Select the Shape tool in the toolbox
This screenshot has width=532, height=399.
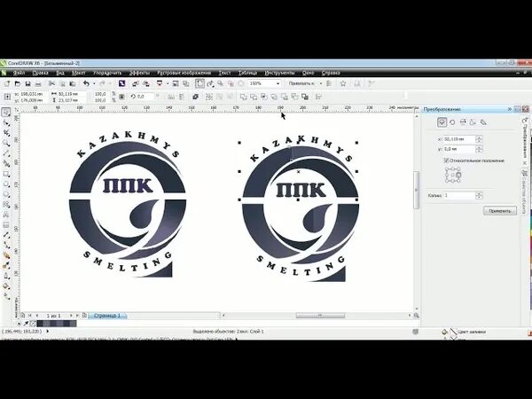(x=6, y=123)
